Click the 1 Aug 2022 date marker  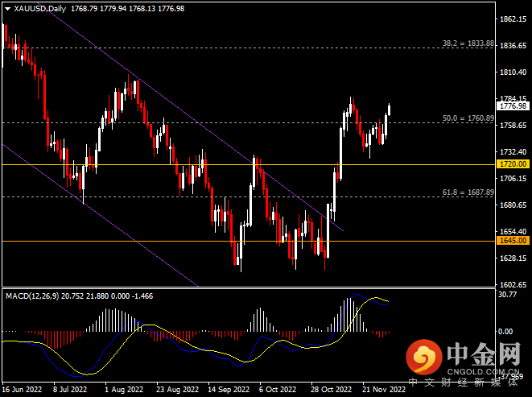point(123,390)
